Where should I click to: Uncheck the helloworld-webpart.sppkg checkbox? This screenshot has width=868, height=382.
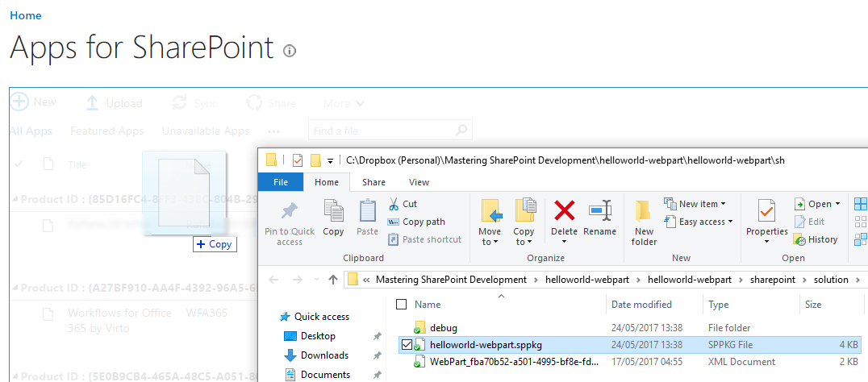point(407,345)
